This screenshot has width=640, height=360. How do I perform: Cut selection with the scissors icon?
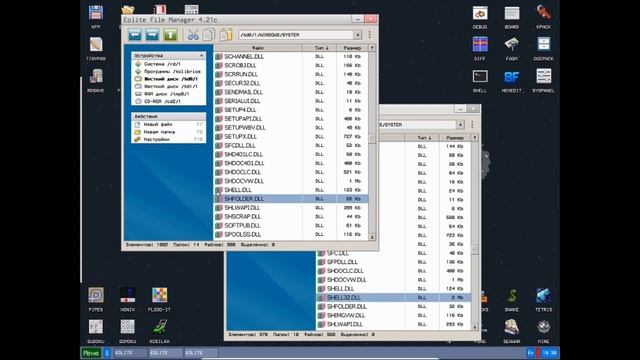(x=193, y=35)
